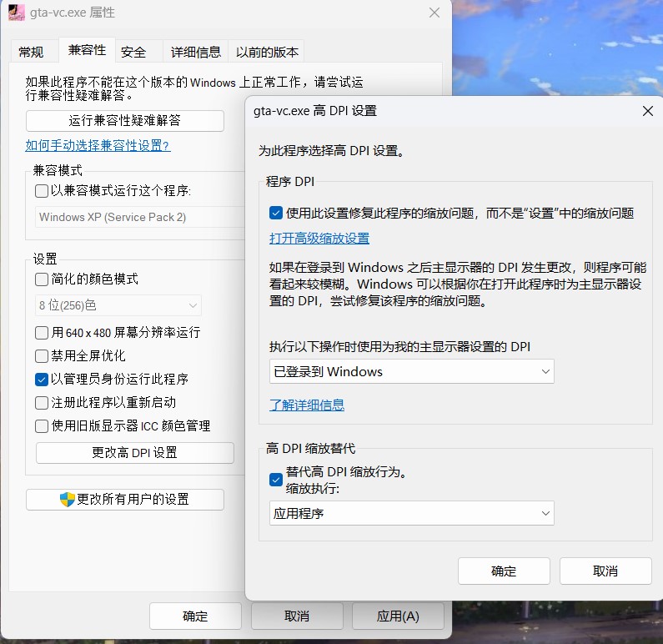Close the 高 DPI 设置 dialog

tap(647, 111)
